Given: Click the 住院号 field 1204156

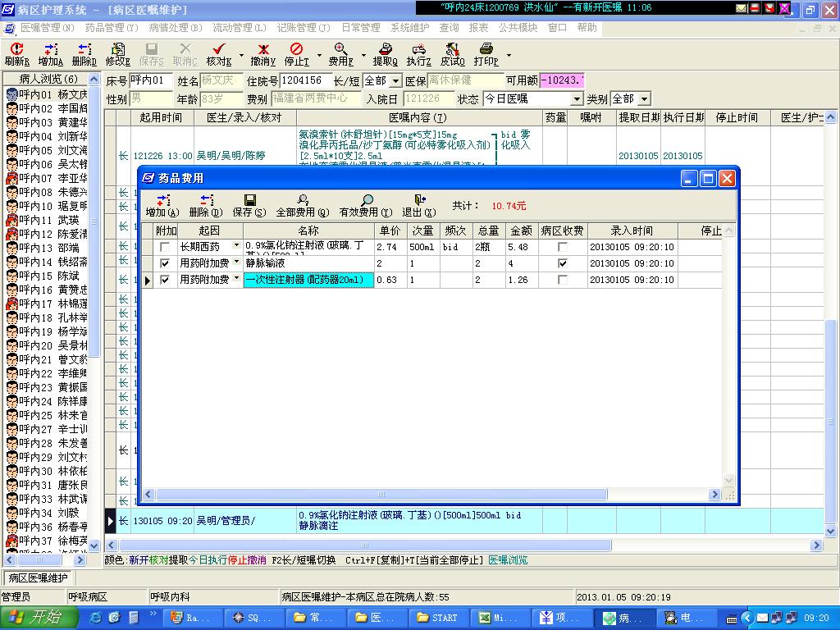Looking at the screenshot, I should (x=305, y=80).
